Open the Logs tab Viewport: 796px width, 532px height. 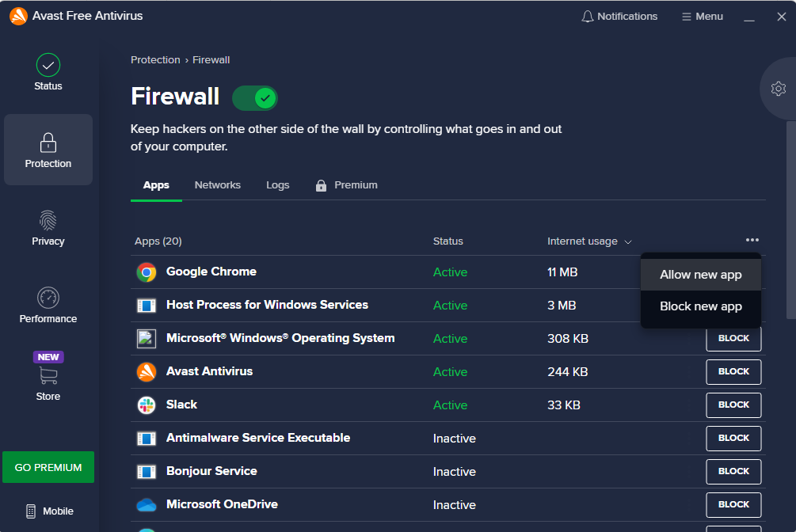pos(277,184)
